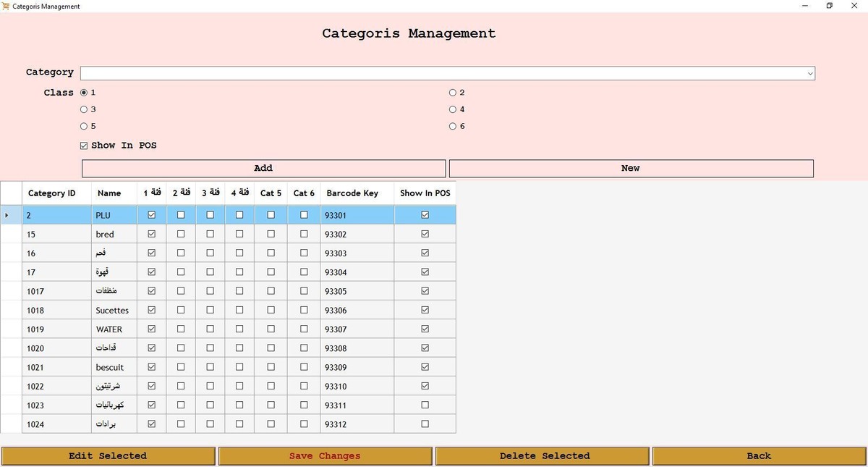
Task: Toggle Cat 5 checkbox for bred row
Action: tap(271, 234)
